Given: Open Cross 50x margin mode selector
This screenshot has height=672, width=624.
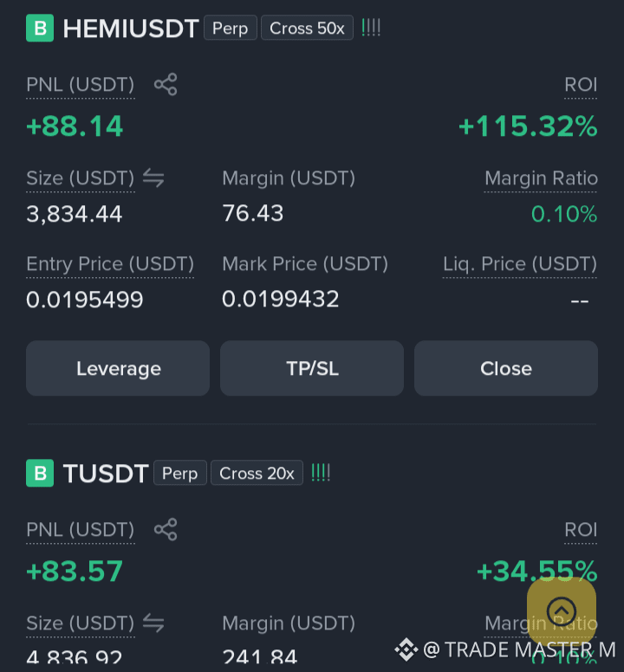Looking at the screenshot, I should tap(307, 28).
